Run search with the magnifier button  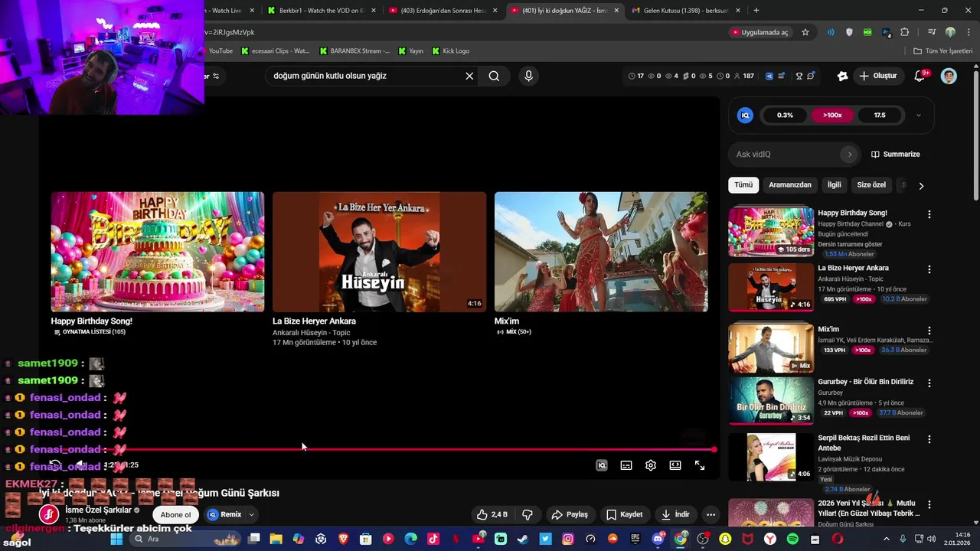tap(494, 76)
